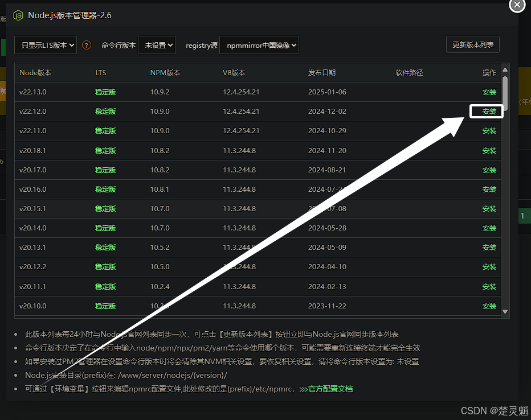This screenshot has width=531, height=420.
Task: Click V8 version 12.4.254.21 in v22.13.0 row
Action: point(241,92)
